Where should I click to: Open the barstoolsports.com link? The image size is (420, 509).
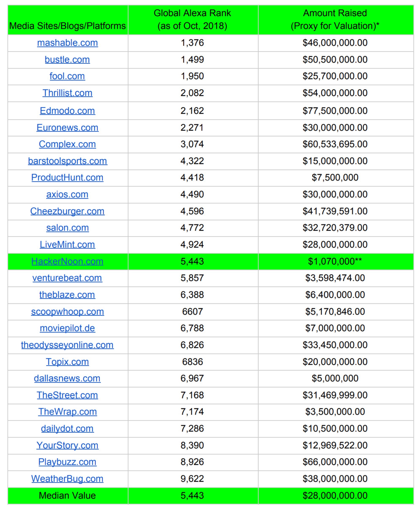click(x=67, y=161)
